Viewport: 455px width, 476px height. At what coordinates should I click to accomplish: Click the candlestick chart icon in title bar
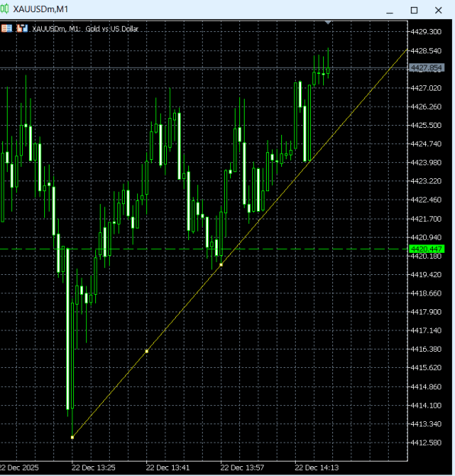coord(5,9)
